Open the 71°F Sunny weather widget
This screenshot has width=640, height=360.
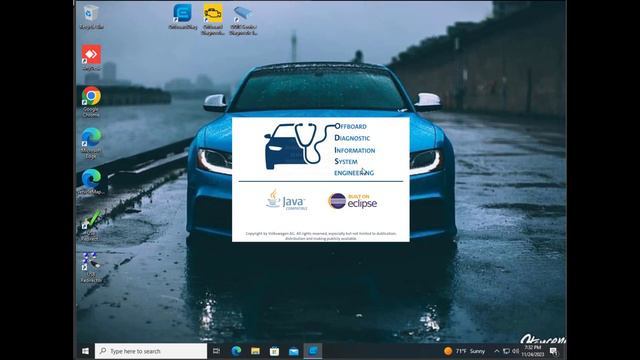[464, 351]
